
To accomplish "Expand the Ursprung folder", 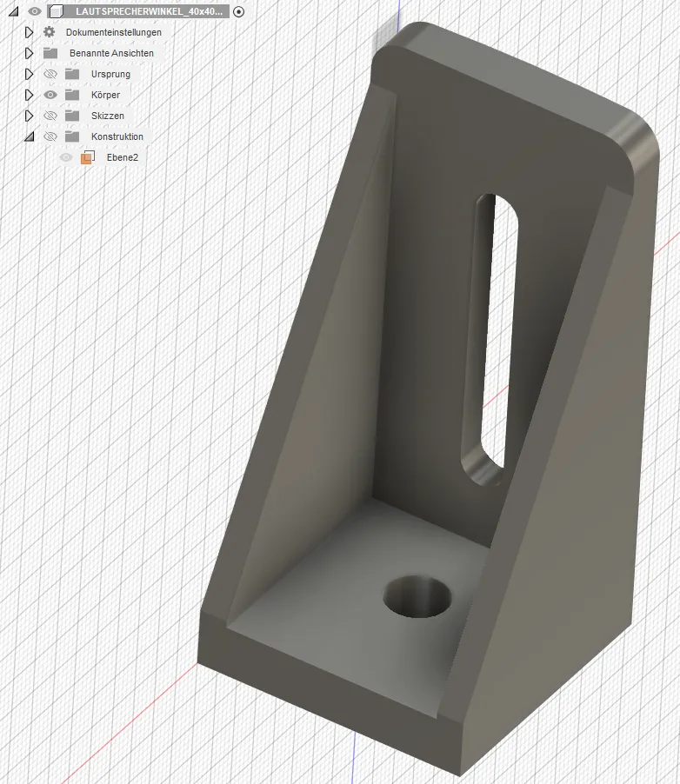I will click(29, 74).
